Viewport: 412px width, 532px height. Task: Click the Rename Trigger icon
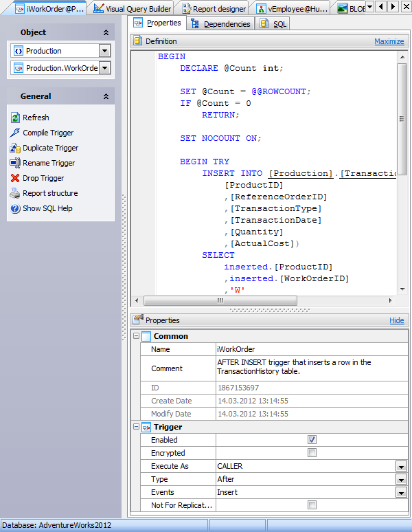[15, 163]
